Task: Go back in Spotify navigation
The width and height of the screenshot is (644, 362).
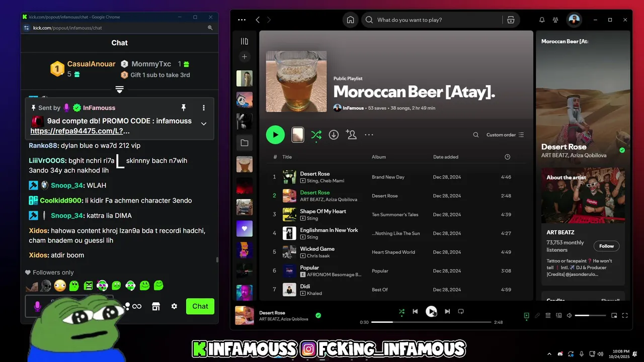Action: click(258, 20)
